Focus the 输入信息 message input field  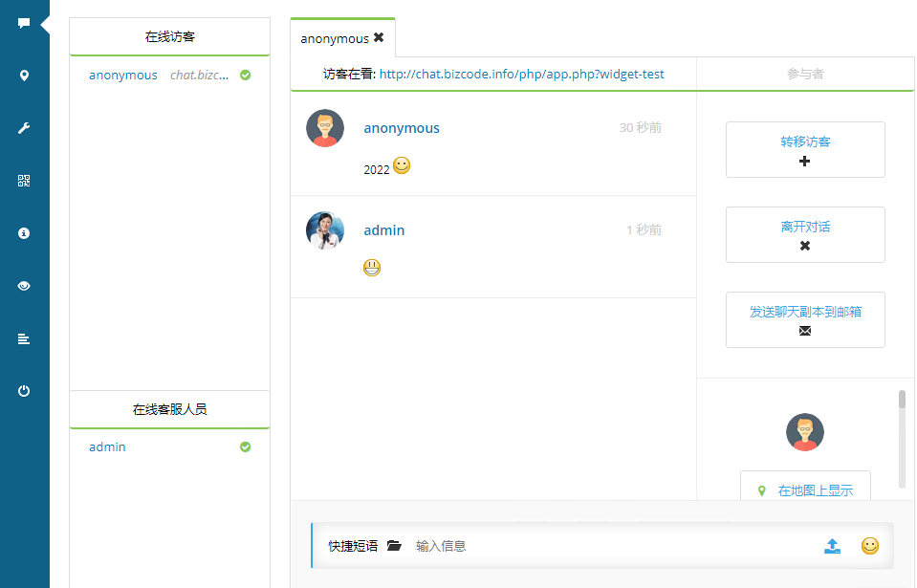pyautogui.click(x=614, y=546)
